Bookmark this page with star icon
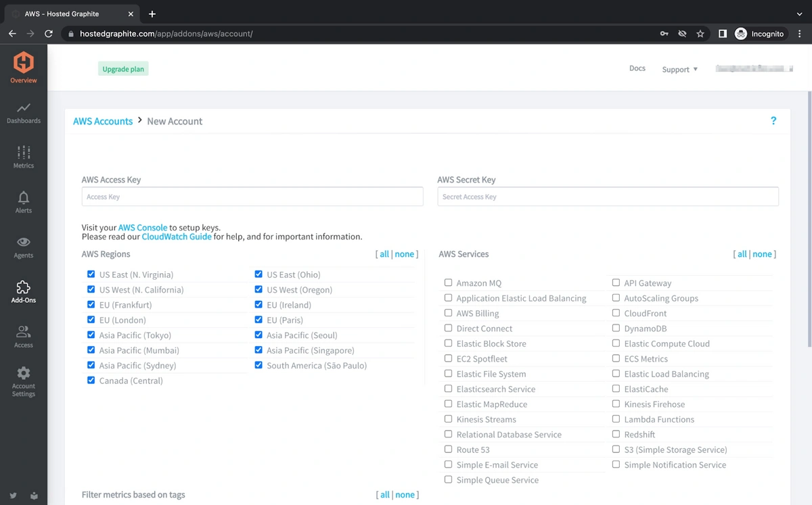 (700, 33)
